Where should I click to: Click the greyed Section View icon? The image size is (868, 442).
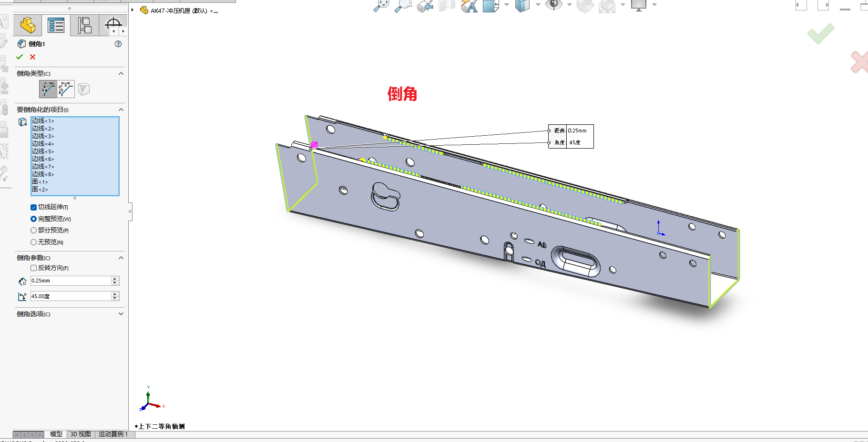pyautogui.click(x=447, y=5)
